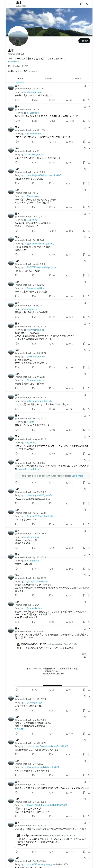
Task: Open the Posts tab
Action: [20, 79]
